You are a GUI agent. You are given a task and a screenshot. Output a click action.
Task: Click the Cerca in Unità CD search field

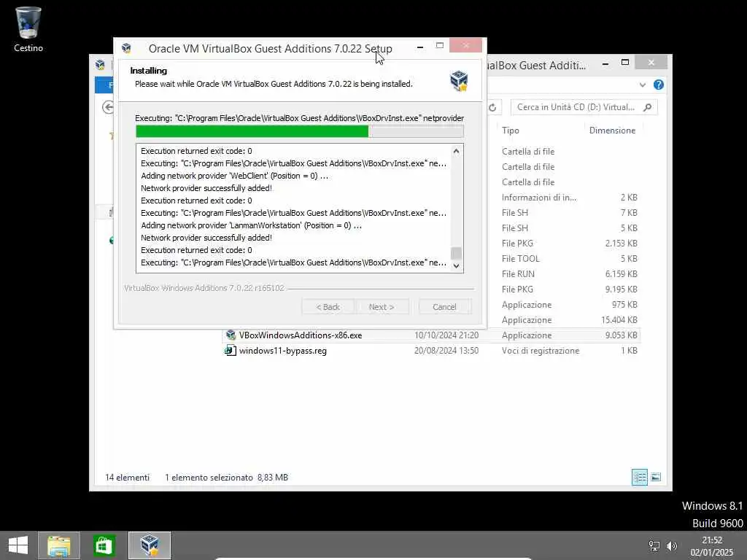(x=584, y=107)
